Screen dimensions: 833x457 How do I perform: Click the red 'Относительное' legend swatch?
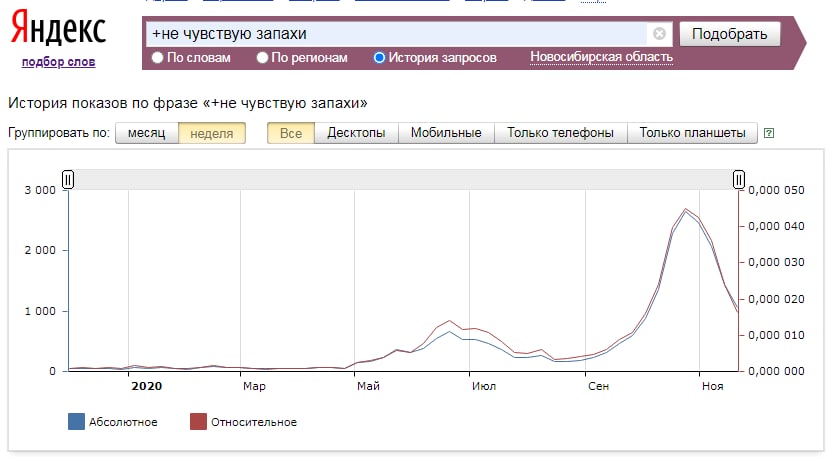(198, 422)
